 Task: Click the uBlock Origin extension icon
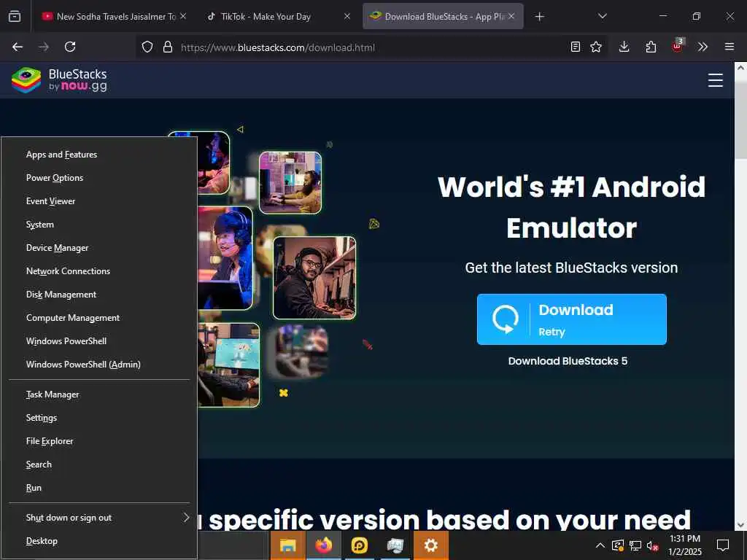click(x=678, y=46)
